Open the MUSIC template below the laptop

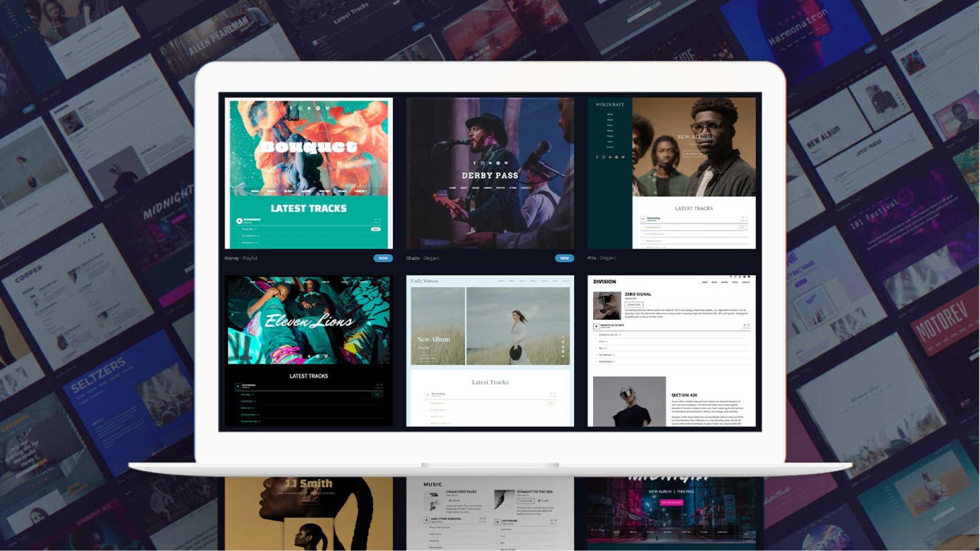(x=490, y=514)
